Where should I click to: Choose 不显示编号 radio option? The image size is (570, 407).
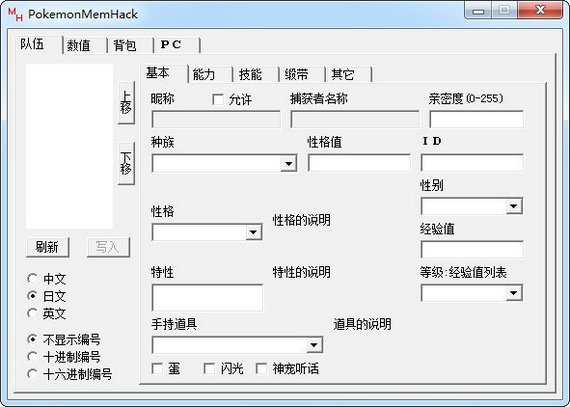click(x=64, y=339)
